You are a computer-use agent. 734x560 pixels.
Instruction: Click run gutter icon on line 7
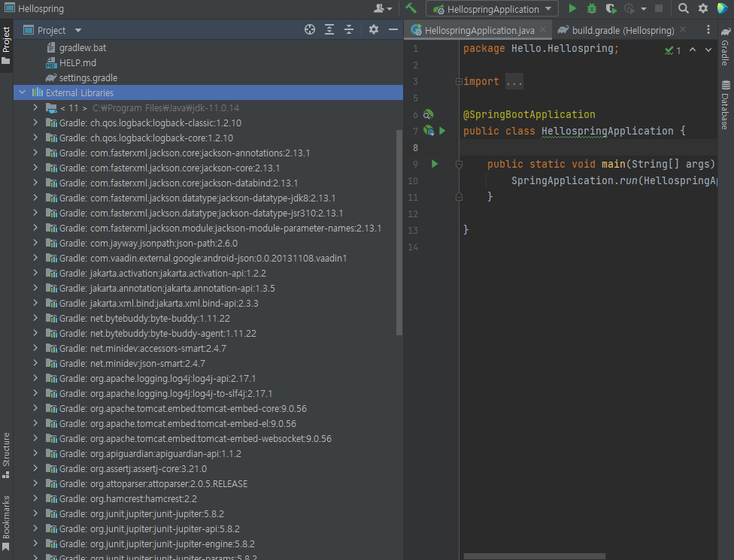coord(442,131)
